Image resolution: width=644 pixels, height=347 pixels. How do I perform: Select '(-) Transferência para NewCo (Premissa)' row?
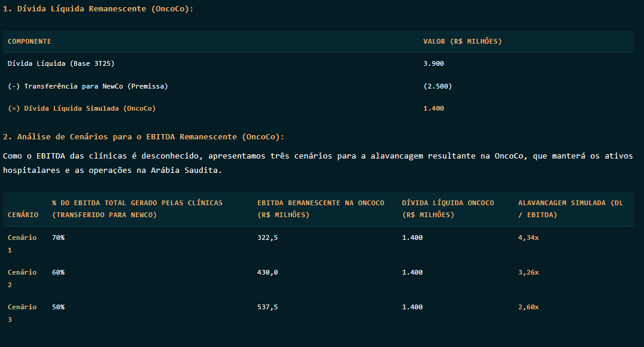click(x=319, y=86)
